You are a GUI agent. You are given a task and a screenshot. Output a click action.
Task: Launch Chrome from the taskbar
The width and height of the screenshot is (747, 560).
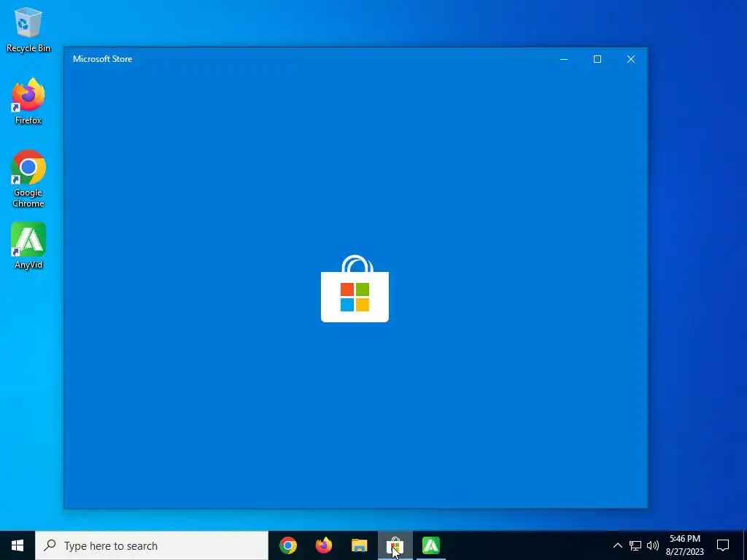288,545
